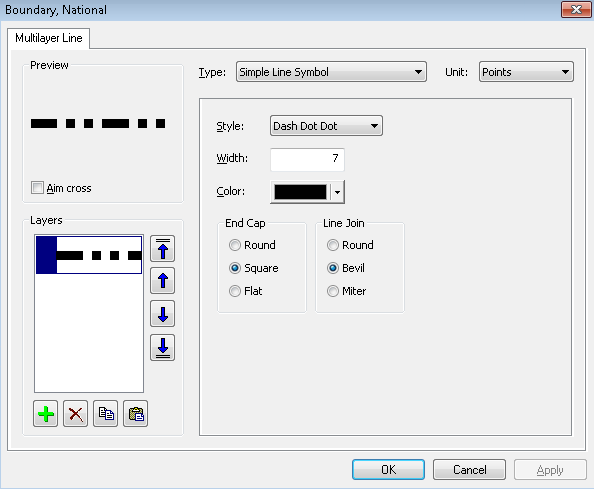Select Round end cap option

click(x=235, y=245)
